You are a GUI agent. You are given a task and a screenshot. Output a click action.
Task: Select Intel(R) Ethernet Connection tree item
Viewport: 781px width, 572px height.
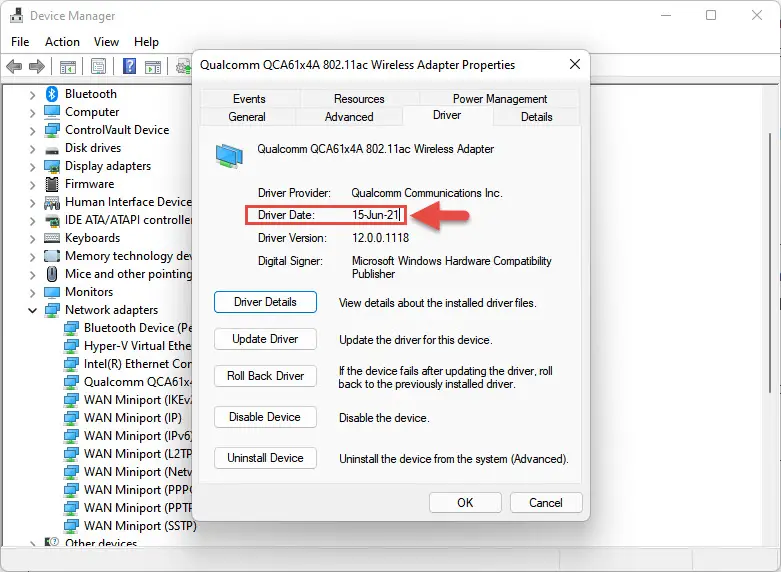(x=137, y=364)
